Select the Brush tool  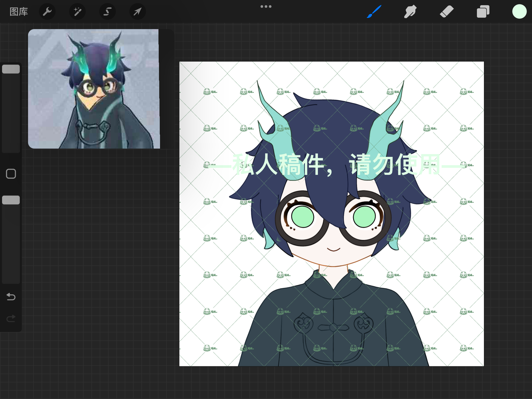click(x=374, y=12)
